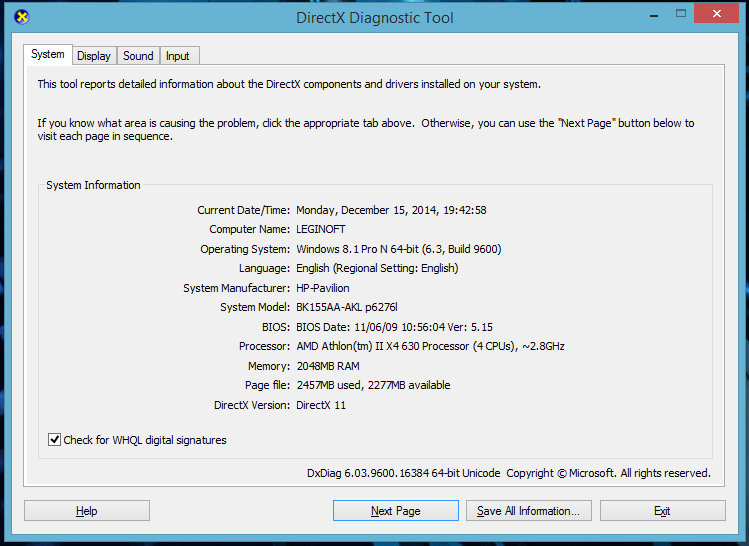The width and height of the screenshot is (749, 546).
Task: Click Windows 8.1 Pro N 64-bit value
Action: point(398,249)
